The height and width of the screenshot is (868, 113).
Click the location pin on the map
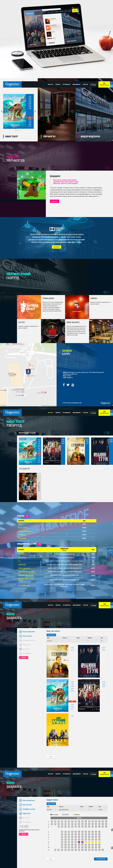tap(28, 372)
